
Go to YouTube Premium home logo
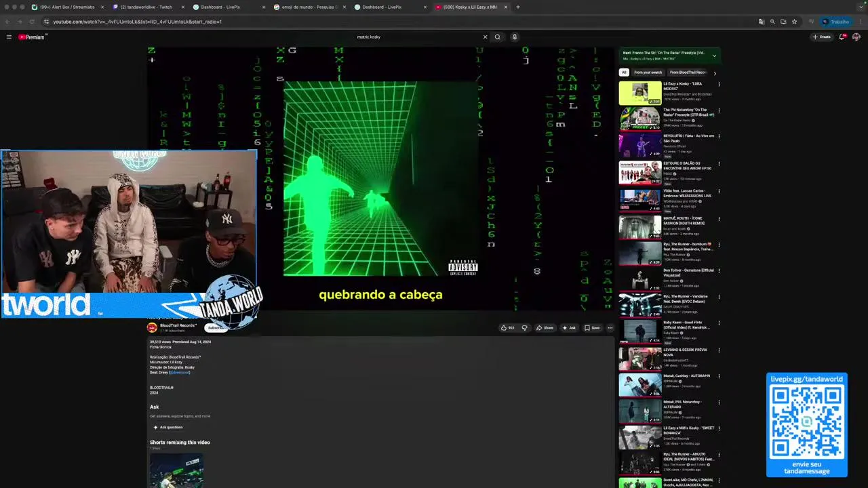[31, 37]
